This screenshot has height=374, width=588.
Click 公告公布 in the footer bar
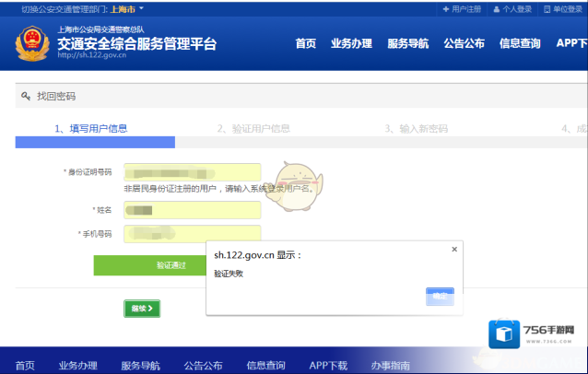click(204, 366)
